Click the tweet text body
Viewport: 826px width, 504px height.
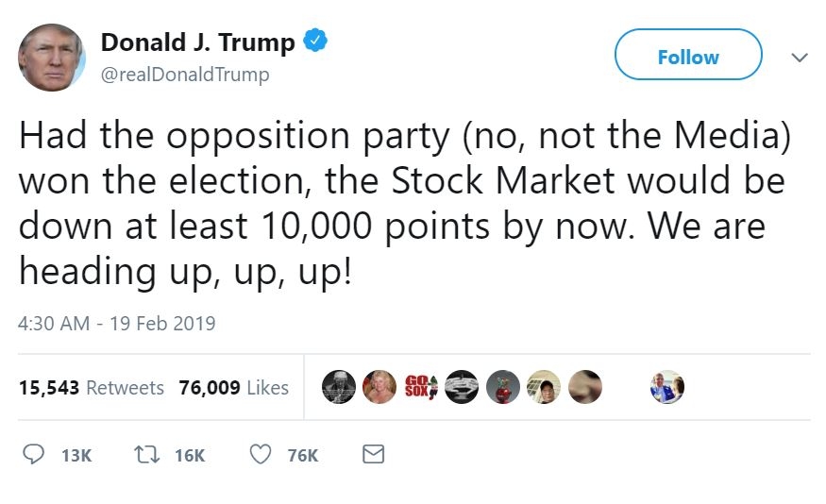(401, 203)
